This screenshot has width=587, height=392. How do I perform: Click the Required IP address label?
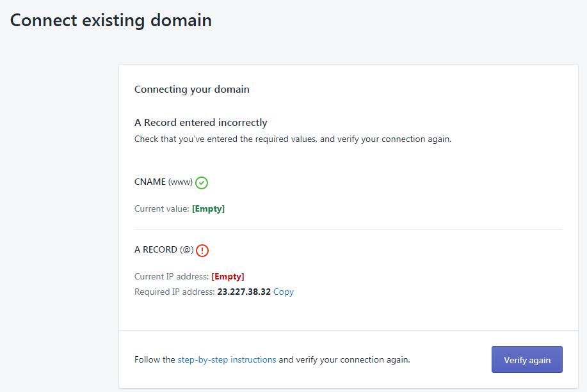point(174,292)
